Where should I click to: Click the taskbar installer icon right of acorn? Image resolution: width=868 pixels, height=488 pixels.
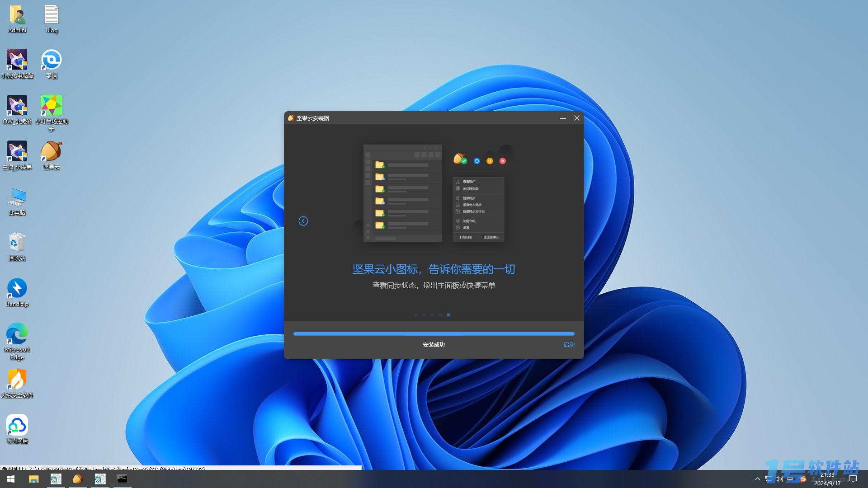click(100, 479)
